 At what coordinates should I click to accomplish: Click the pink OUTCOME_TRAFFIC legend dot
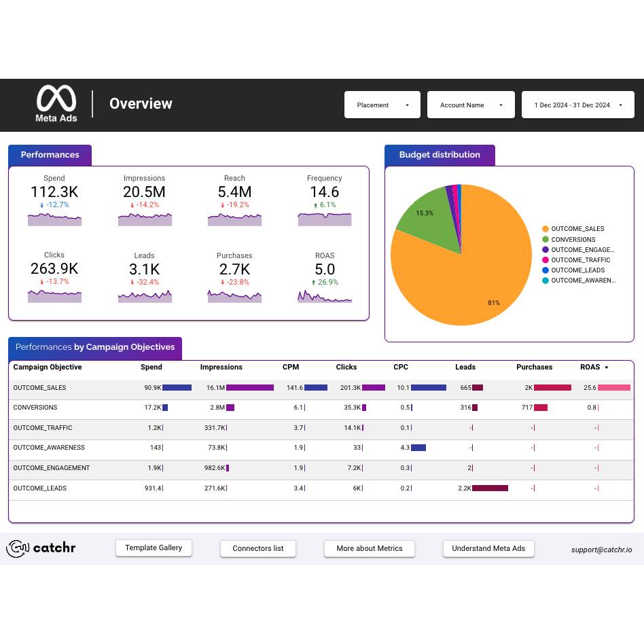pos(545,260)
